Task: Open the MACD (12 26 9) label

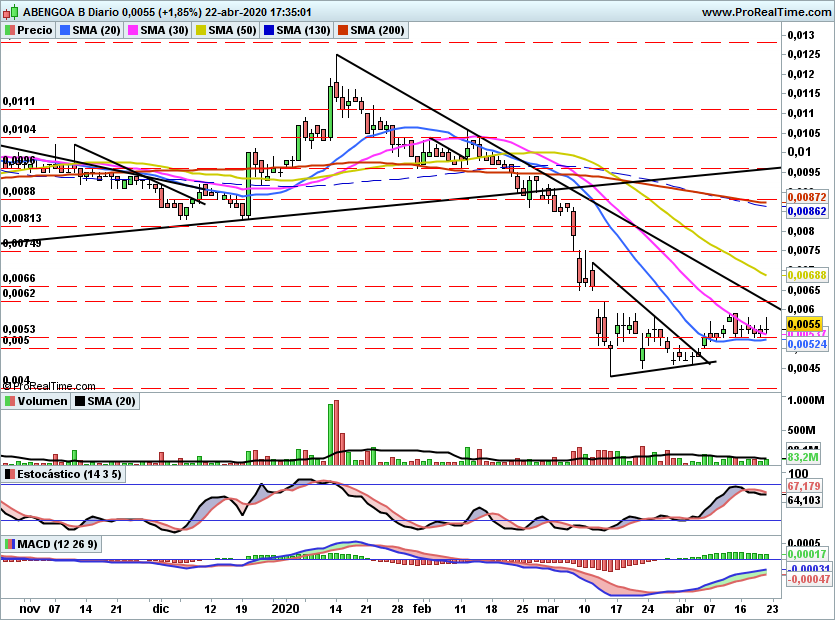Action: pyautogui.click(x=58, y=544)
